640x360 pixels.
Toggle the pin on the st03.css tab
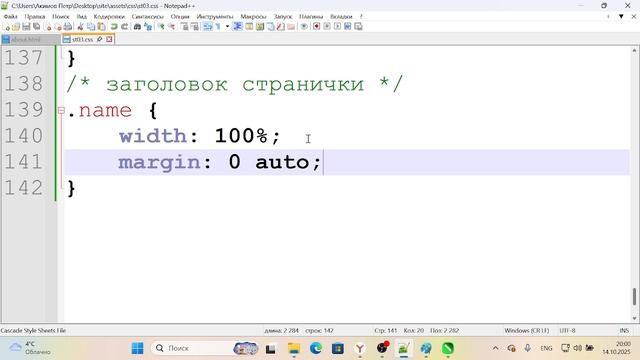99,39
